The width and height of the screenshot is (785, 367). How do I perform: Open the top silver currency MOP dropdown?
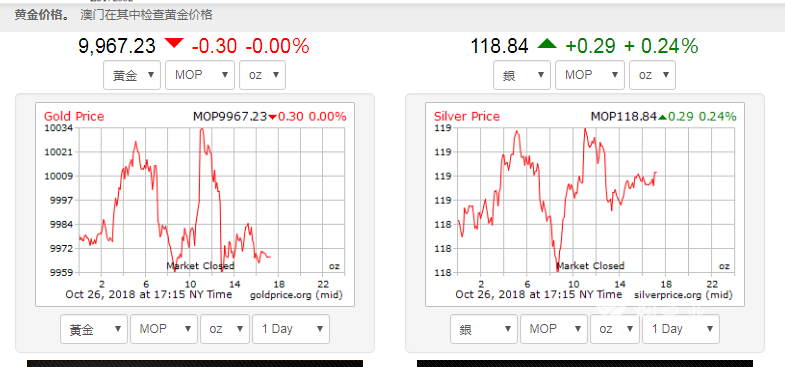click(x=590, y=75)
